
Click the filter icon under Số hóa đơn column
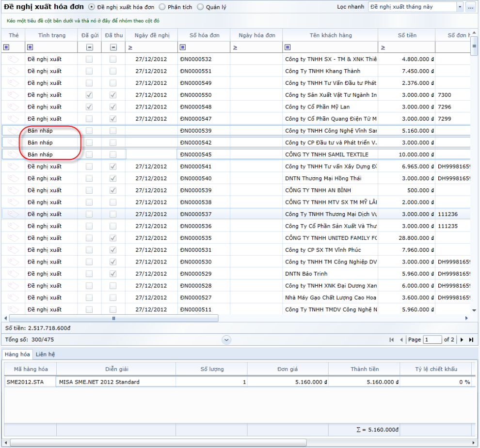182,47
